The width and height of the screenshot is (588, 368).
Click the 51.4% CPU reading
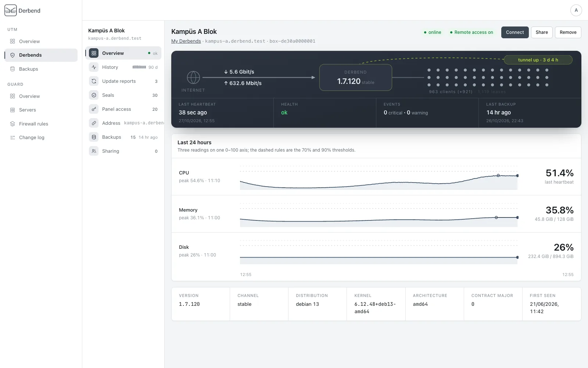click(559, 173)
